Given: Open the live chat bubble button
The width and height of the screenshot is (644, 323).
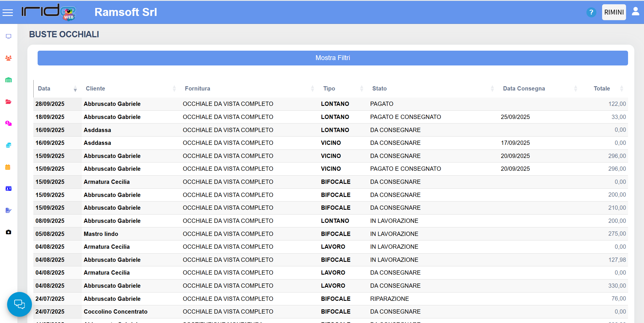Looking at the screenshot, I should pyautogui.click(x=19, y=304).
